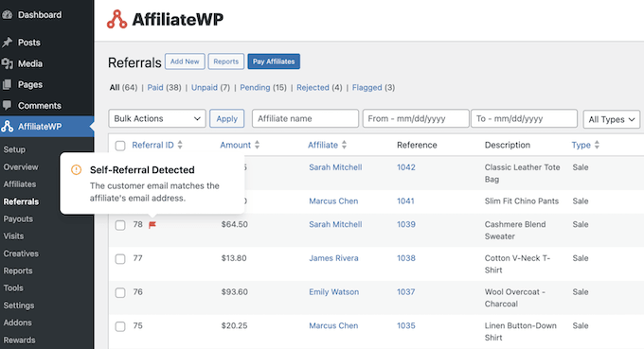The height and width of the screenshot is (349, 644).
Task: Open Posts in the sidebar
Action: pyautogui.click(x=28, y=43)
